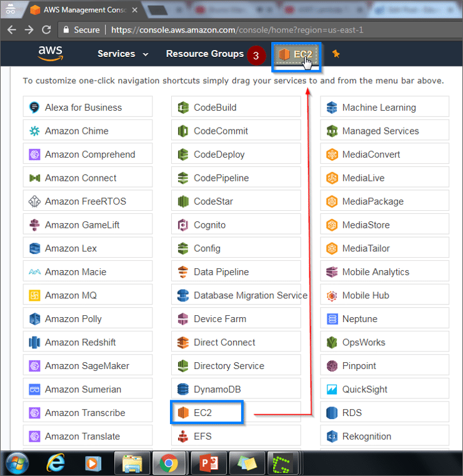The image size is (463, 476).
Task: Open Direct Connect service
Action: click(236, 342)
